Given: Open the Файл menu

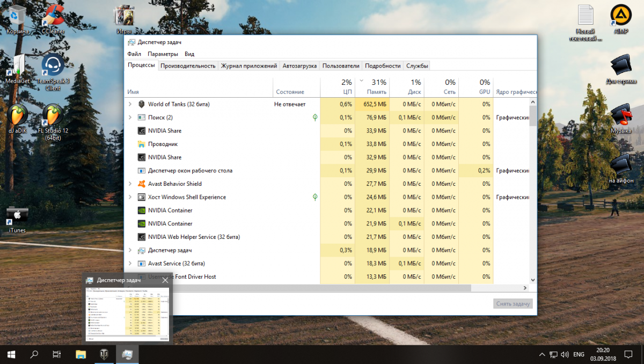Looking at the screenshot, I should coord(134,54).
